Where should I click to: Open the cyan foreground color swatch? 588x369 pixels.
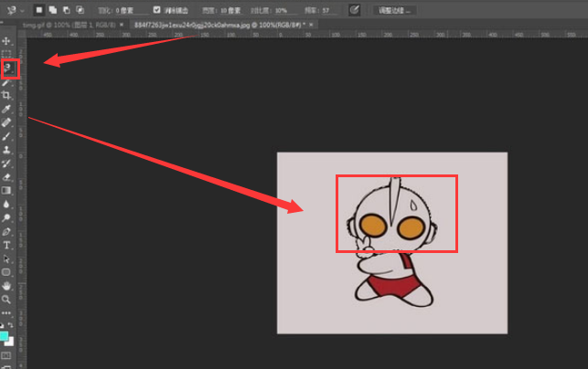(x=5, y=336)
